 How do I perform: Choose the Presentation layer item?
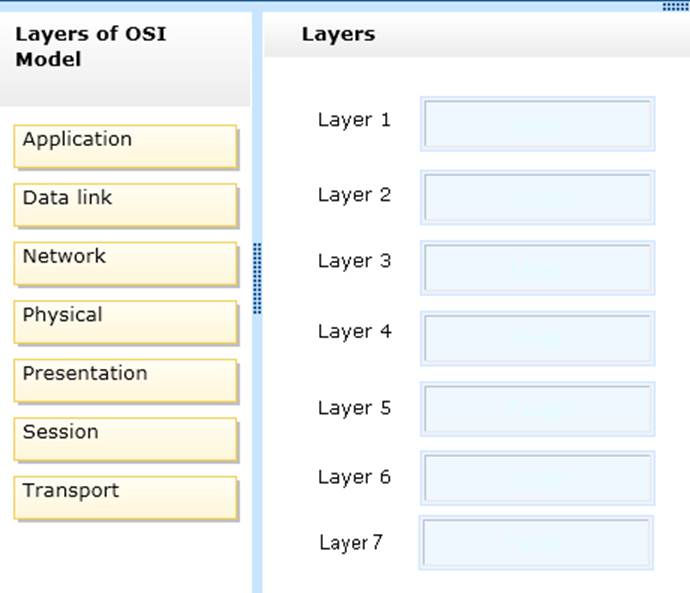click(125, 380)
